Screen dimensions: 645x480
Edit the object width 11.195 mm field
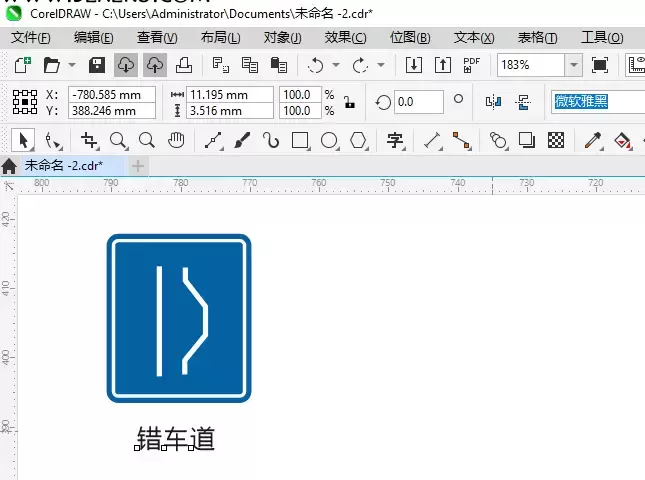[230, 95]
